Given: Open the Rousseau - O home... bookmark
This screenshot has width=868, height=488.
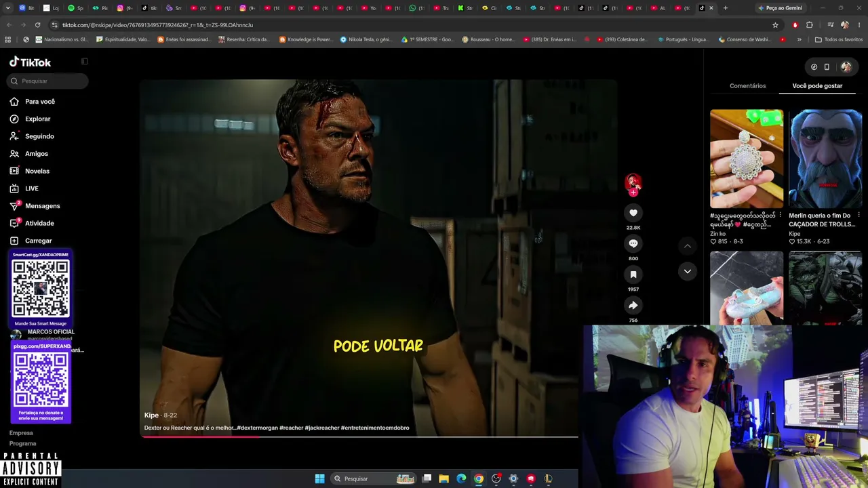Looking at the screenshot, I should [x=488, y=39].
